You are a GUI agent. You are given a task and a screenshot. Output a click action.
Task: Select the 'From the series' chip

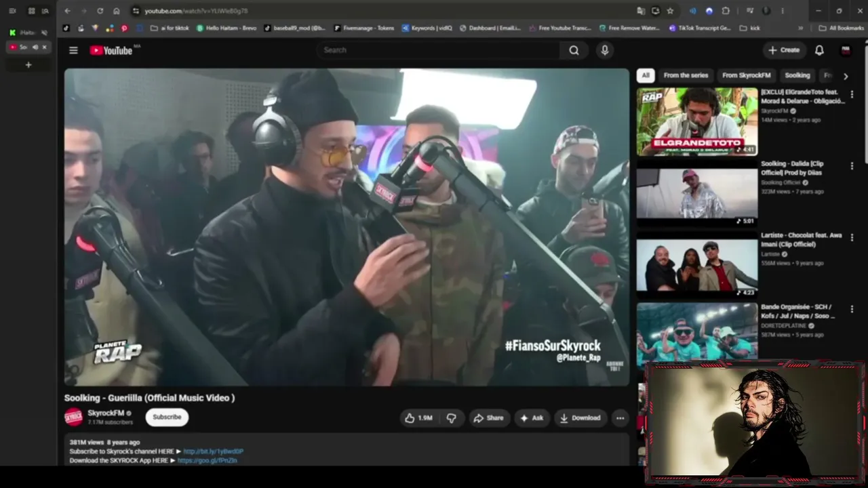click(686, 76)
